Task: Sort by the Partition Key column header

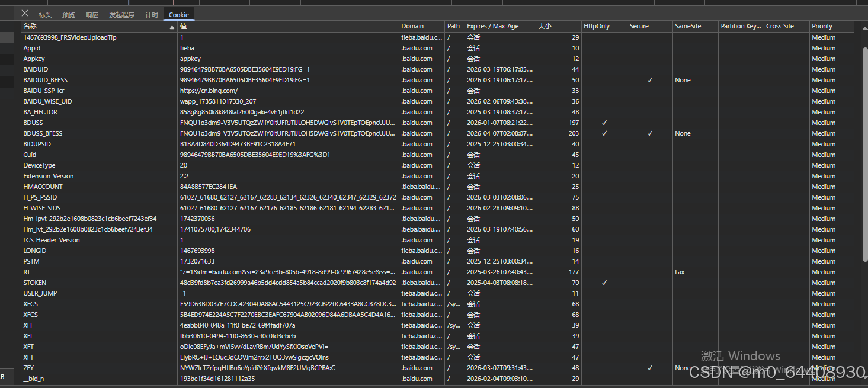Action: click(741, 26)
